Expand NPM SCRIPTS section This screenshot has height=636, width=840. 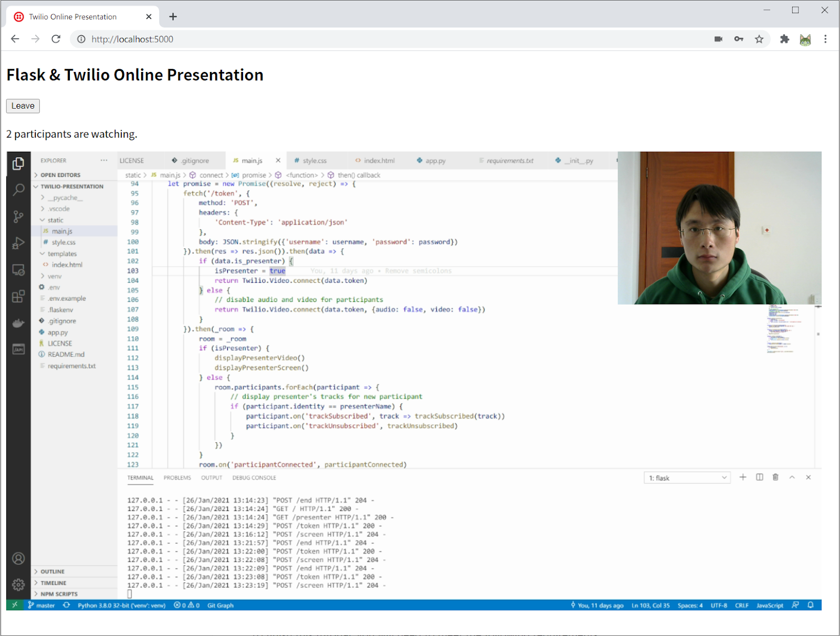coord(74,594)
